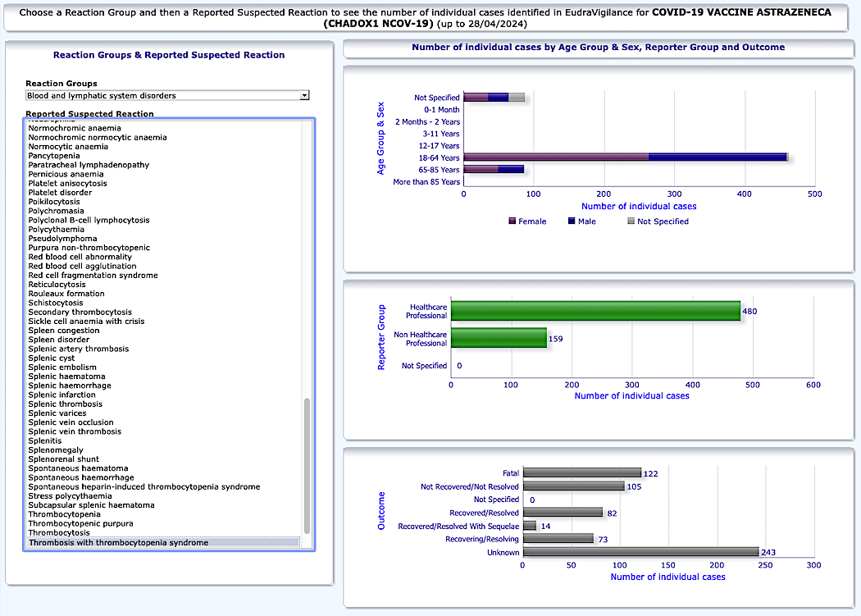Click the Non Healthcare Professional green bar
Viewport: 861px width, 616px height.
(499, 338)
